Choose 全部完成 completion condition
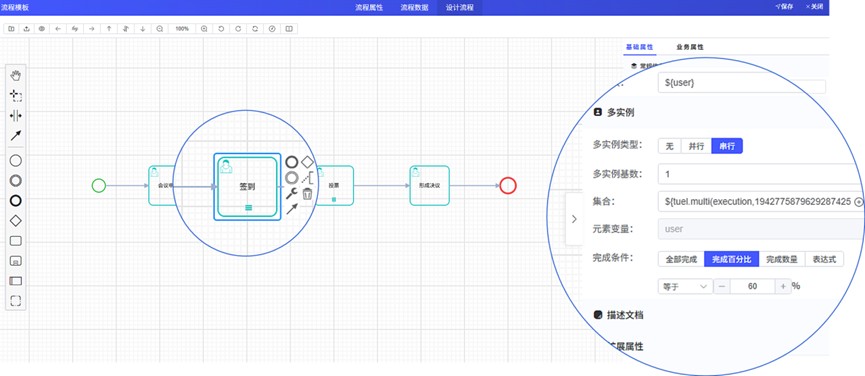This screenshot has height=376, width=865. click(681, 259)
